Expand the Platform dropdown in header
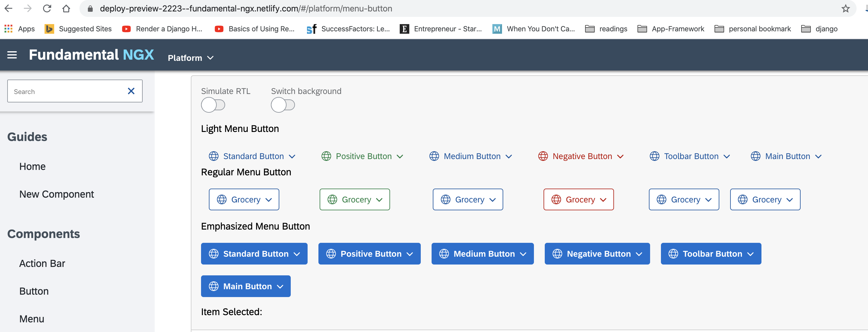 [x=191, y=58]
